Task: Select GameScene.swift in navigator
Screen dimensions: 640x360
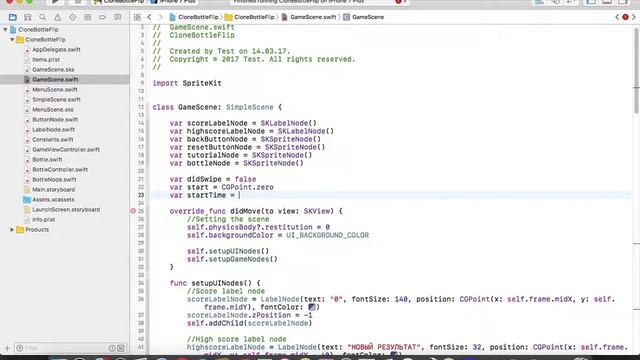Action: point(55,80)
